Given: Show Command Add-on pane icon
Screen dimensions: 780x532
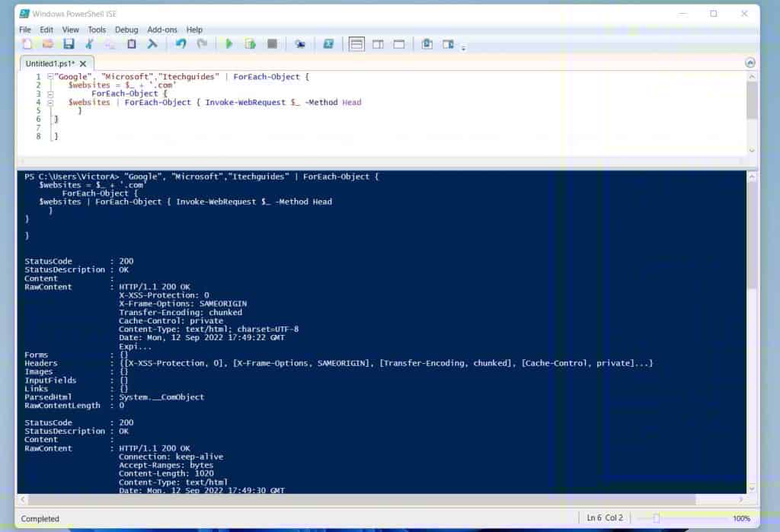Looking at the screenshot, I should coord(448,44).
